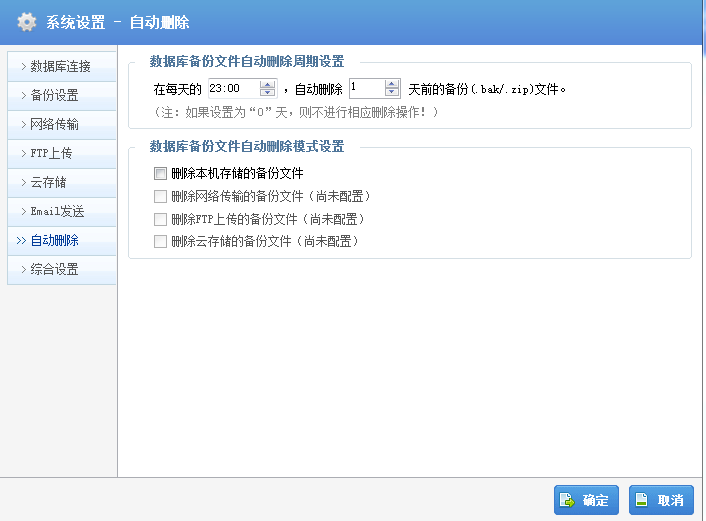
Task: Click the green arrow icon on 确定 button
Action: tap(567, 500)
